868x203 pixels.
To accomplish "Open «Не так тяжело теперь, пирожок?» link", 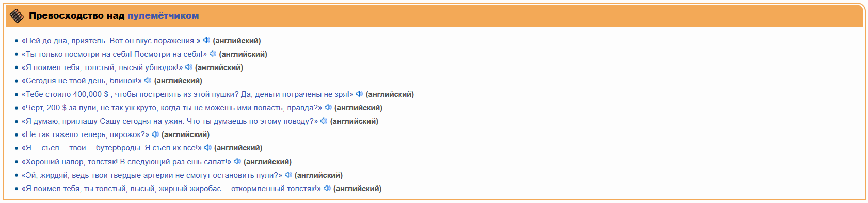I will (85, 134).
